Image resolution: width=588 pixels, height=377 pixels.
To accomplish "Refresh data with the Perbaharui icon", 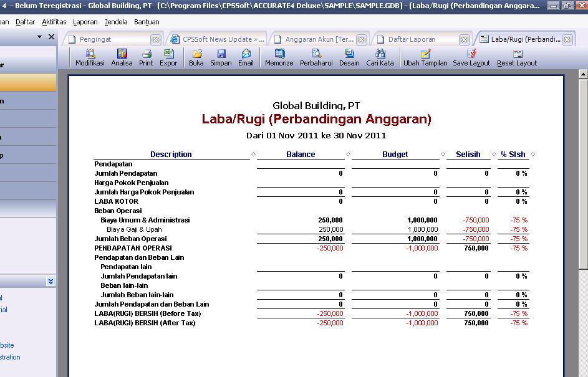I will tap(316, 58).
